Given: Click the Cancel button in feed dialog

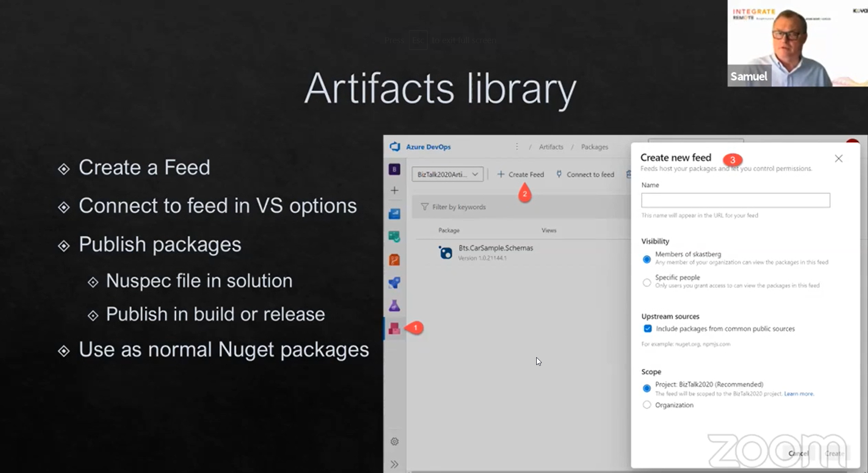Looking at the screenshot, I should 798,453.
